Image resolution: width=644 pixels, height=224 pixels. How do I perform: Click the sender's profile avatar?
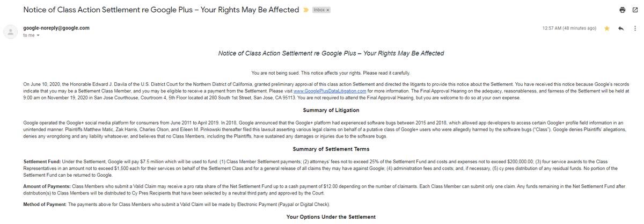pos(10,31)
